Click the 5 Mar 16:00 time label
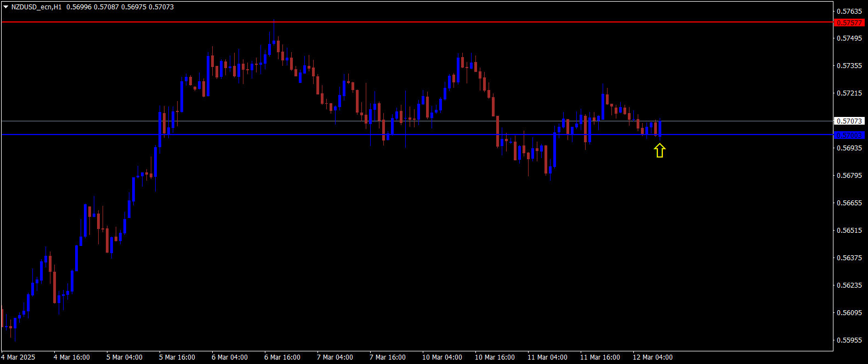Screen dimensions: 868x364 [177, 357]
